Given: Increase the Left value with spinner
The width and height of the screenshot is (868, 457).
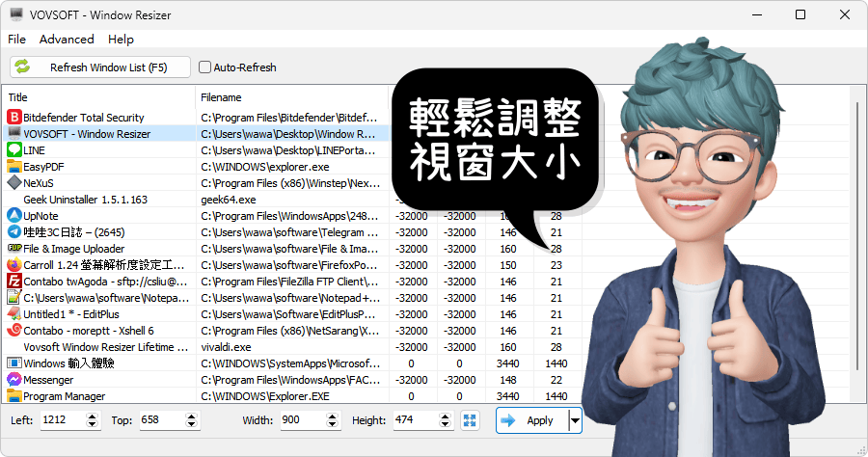Looking at the screenshot, I should tap(93, 416).
